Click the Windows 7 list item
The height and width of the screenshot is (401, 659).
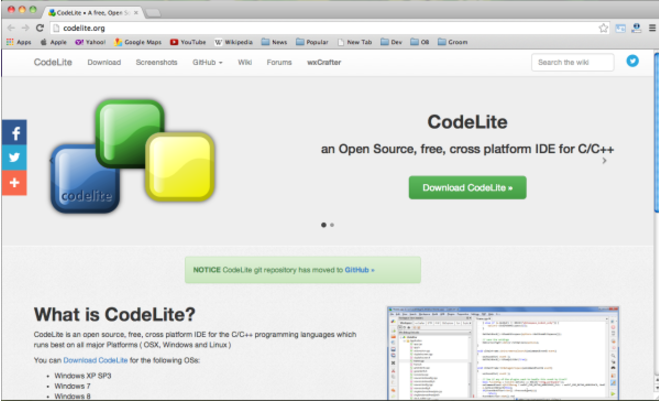(72, 386)
